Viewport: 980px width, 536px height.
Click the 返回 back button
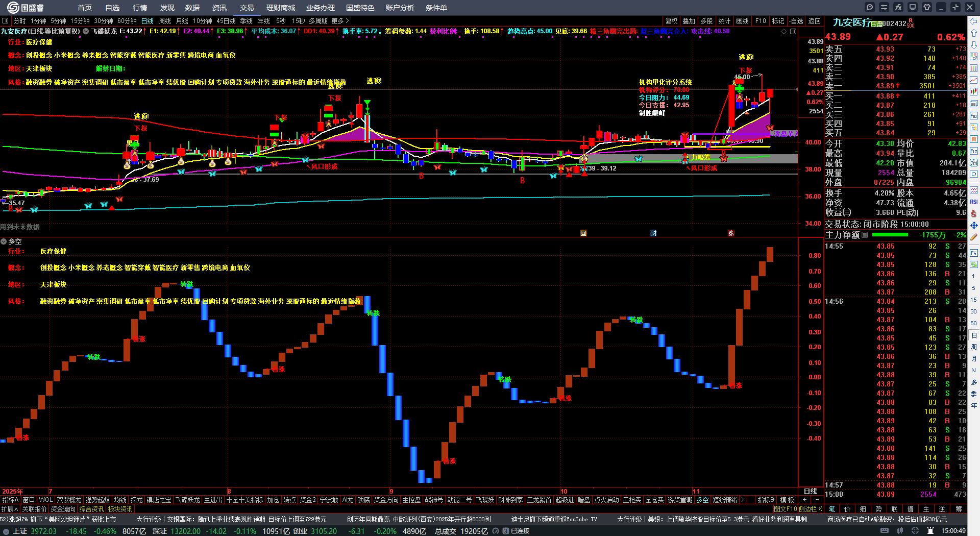tap(815, 21)
